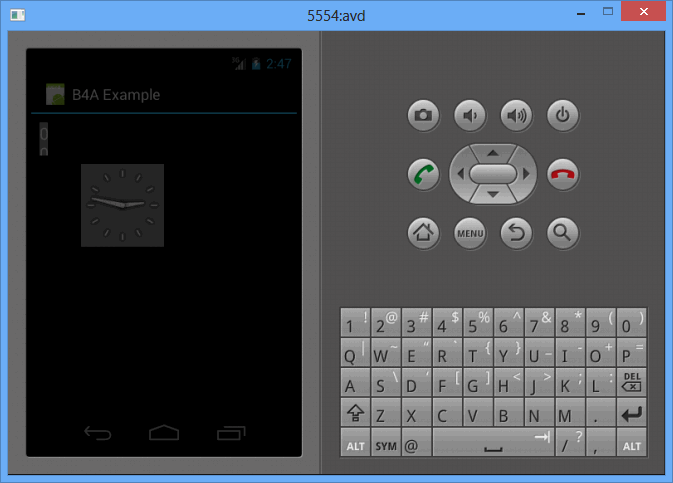Click the number 8 key
This screenshot has height=483, width=673.
(570, 322)
